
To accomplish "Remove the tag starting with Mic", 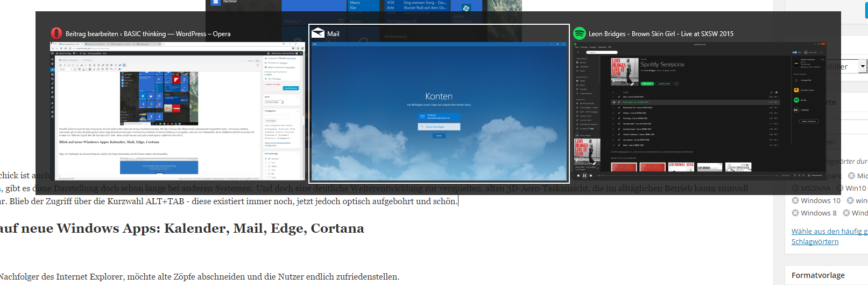I will coord(851,176).
